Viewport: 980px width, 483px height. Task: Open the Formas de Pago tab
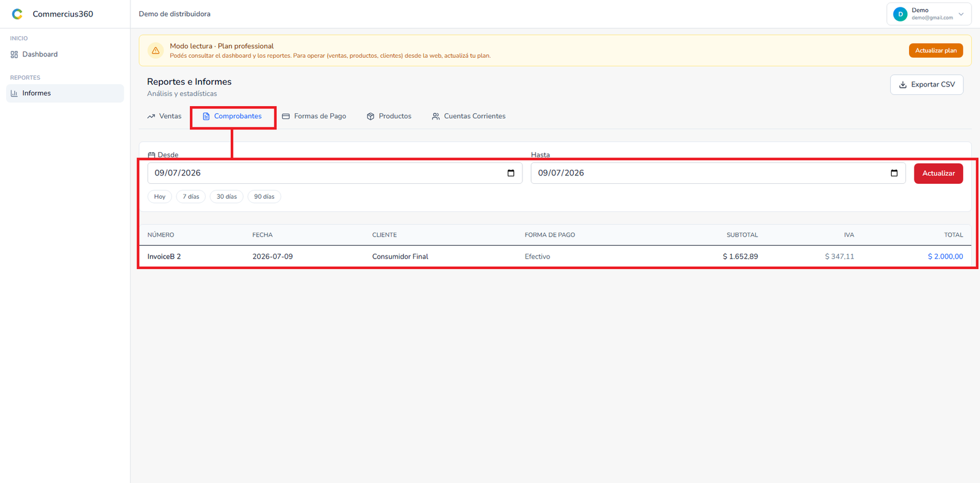click(314, 116)
